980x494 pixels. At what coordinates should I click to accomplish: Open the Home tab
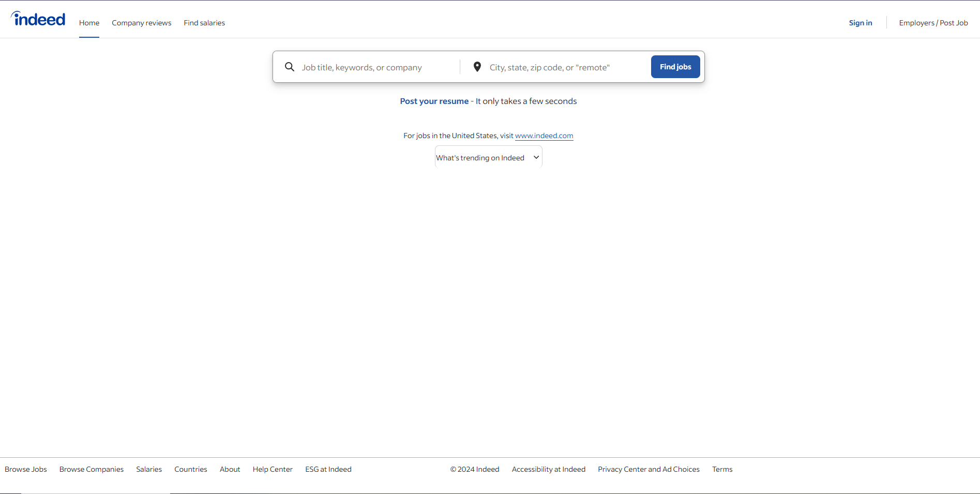click(89, 23)
